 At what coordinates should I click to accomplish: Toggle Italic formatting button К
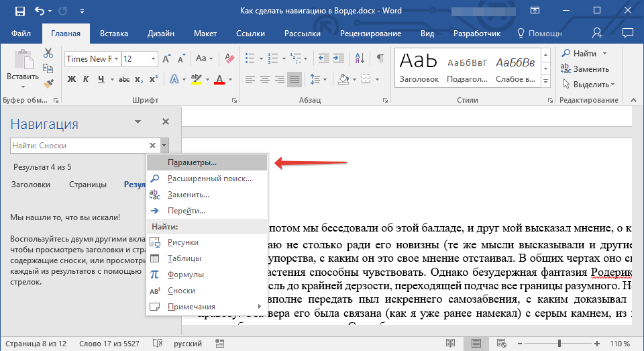tap(86, 79)
